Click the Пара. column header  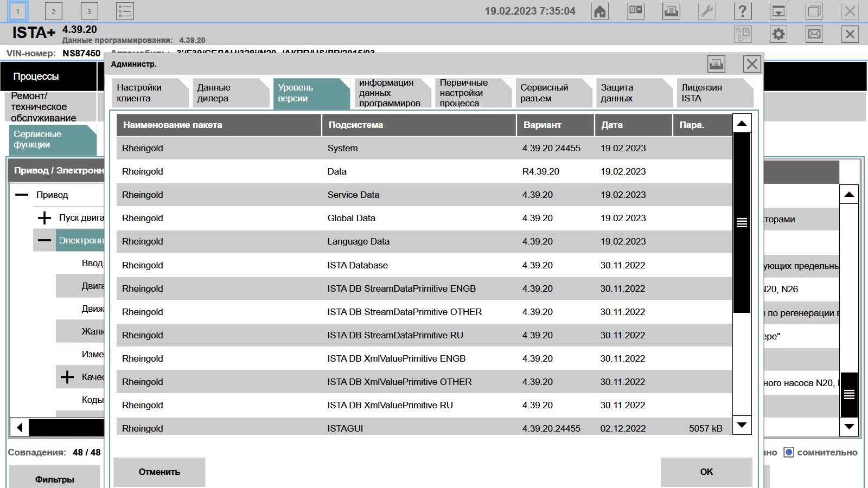click(703, 125)
